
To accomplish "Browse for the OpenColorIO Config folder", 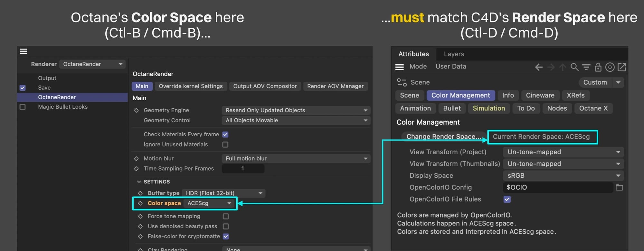I will [x=620, y=187].
